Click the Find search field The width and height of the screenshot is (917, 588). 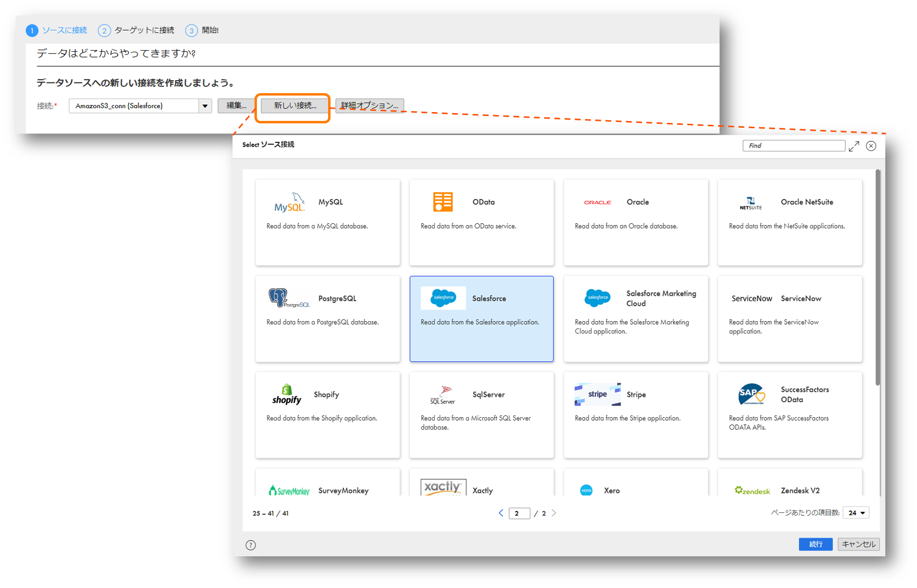click(794, 146)
